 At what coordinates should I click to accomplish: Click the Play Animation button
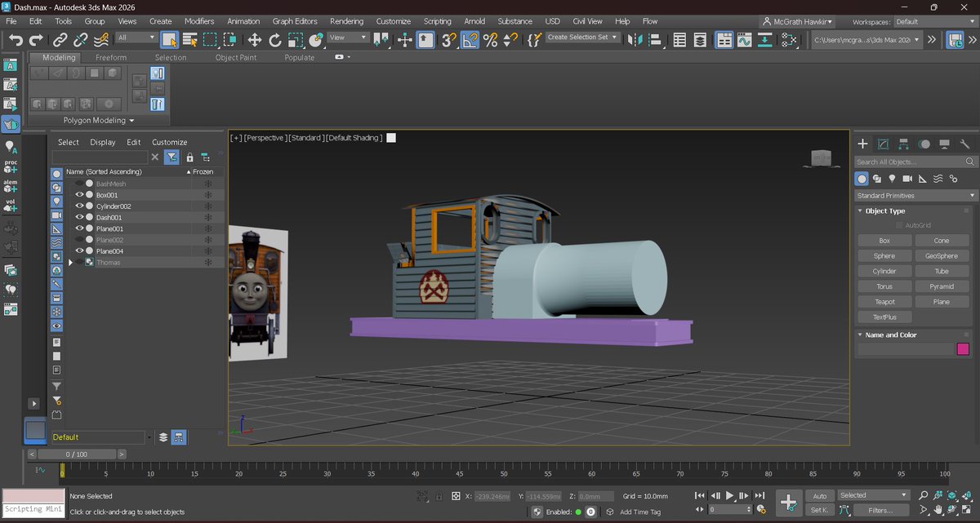point(730,495)
